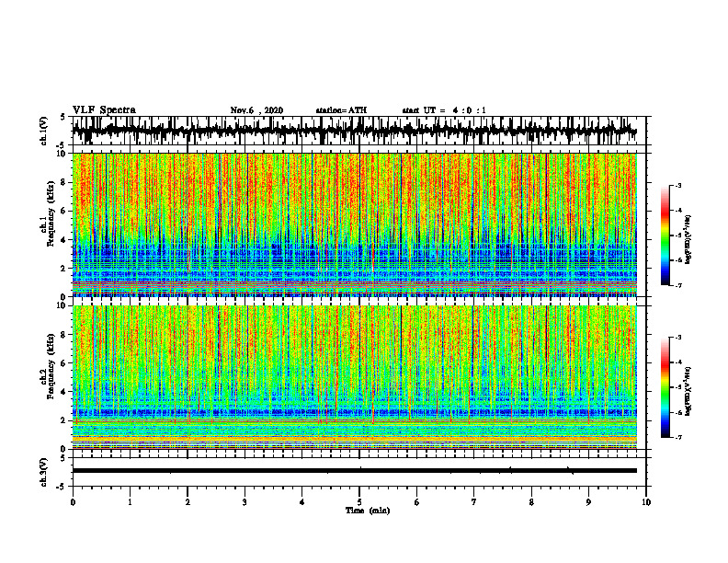728x563 pixels.
Task: Click time axis tick label "3"
Action: click(x=245, y=502)
